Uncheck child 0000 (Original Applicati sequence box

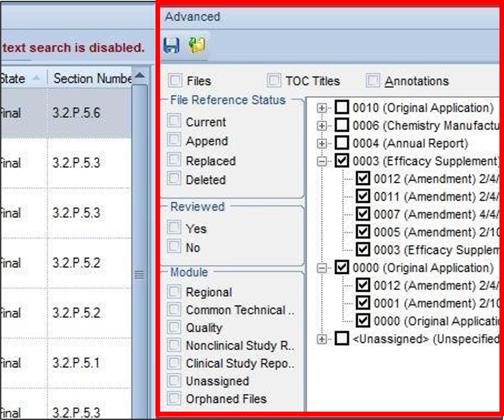(363, 320)
